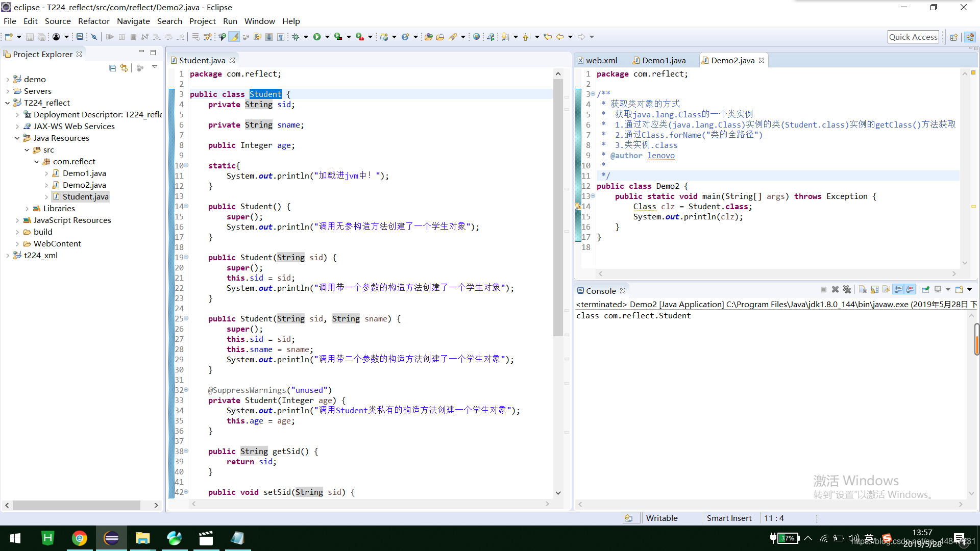Click the Run External Tools icon
Viewport: 980px width, 551px height.
(360, 37)
